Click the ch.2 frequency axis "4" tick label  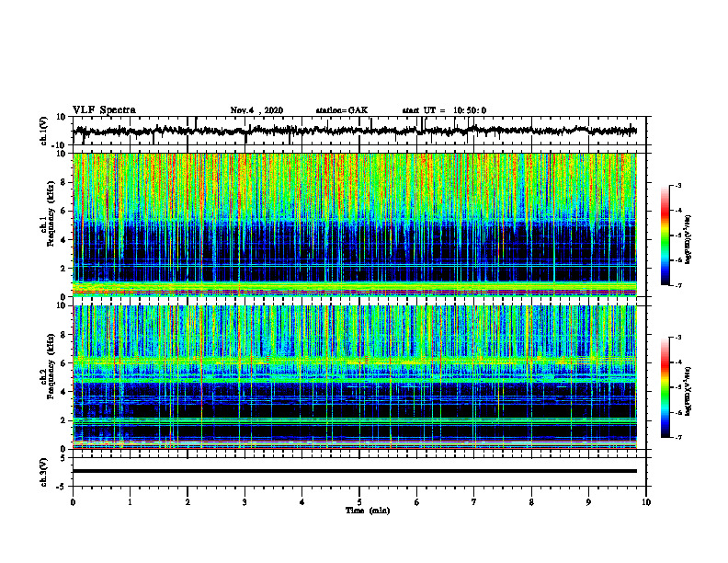(x=63, y=392)
